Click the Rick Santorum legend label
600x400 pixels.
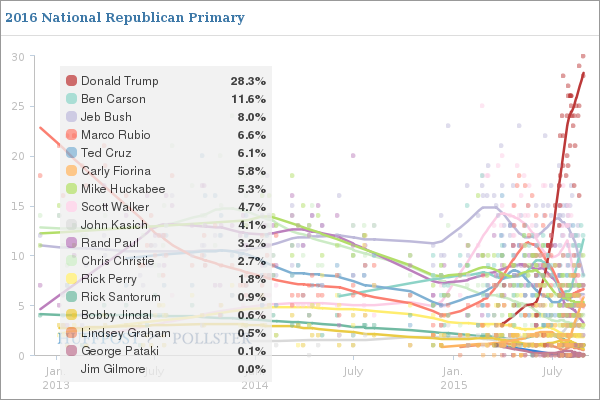click(x=121, y=297)
